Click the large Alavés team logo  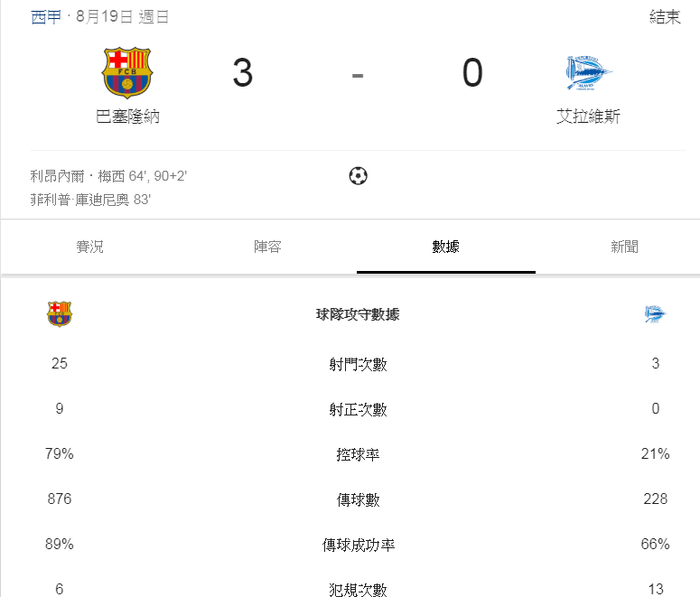click(x=588, y=73)
